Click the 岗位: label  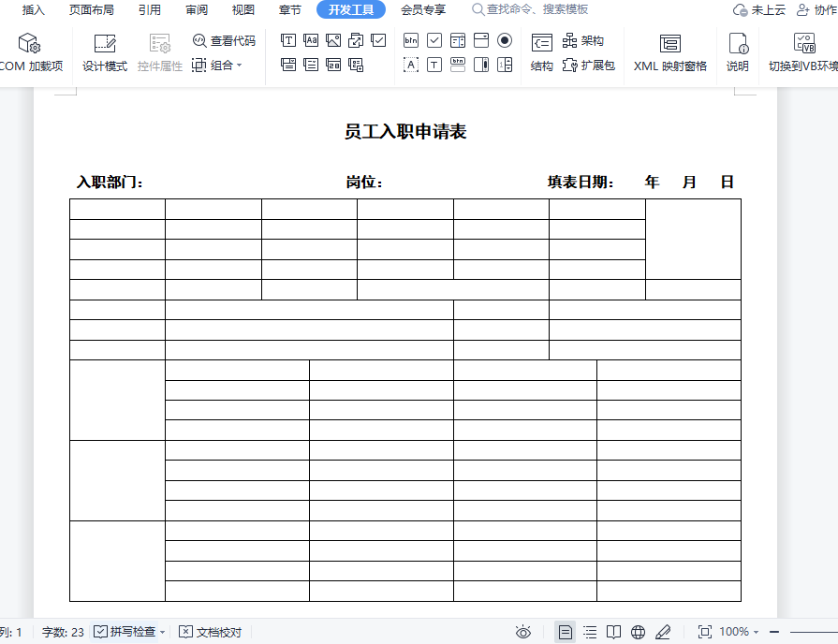click(364, 183)
